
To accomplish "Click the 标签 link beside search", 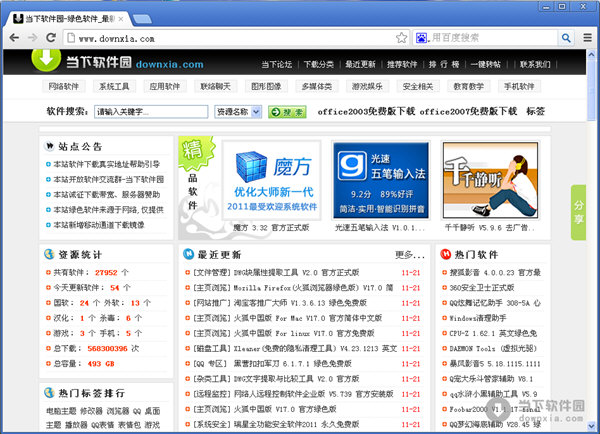I will click(535, 111).
